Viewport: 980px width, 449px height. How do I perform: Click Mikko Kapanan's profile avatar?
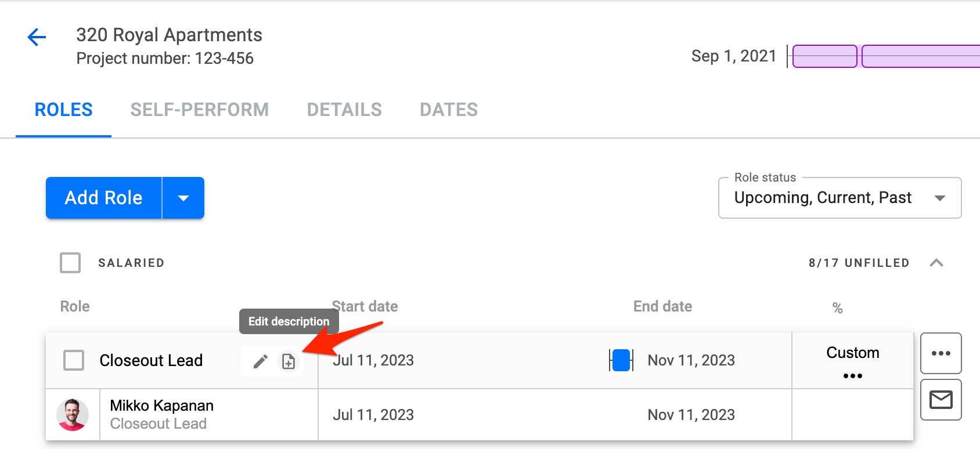[72, 414]
